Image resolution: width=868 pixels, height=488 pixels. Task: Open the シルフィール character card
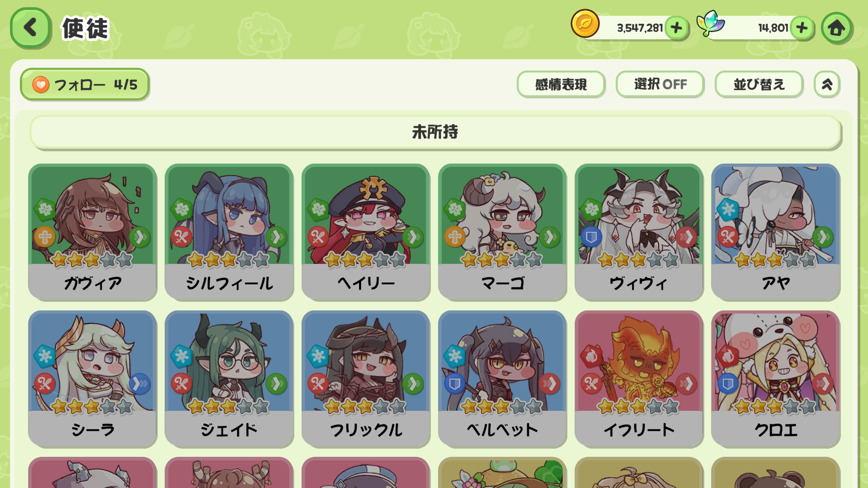(x=229, y=232)
